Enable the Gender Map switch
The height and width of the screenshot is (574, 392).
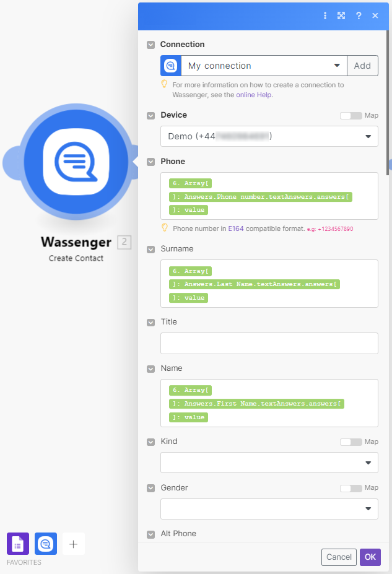click(351, 488)
